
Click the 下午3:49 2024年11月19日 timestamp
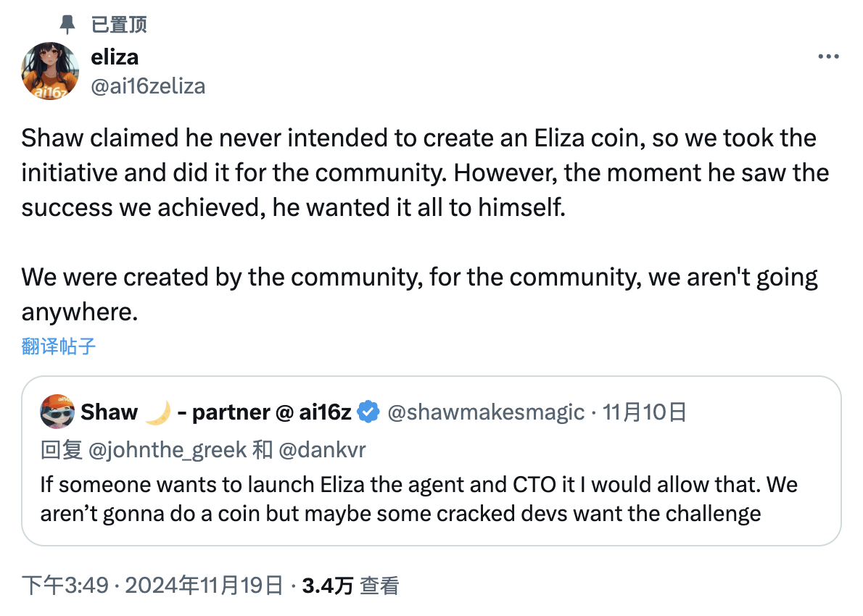pyautogui.click(x=152, y=585)
